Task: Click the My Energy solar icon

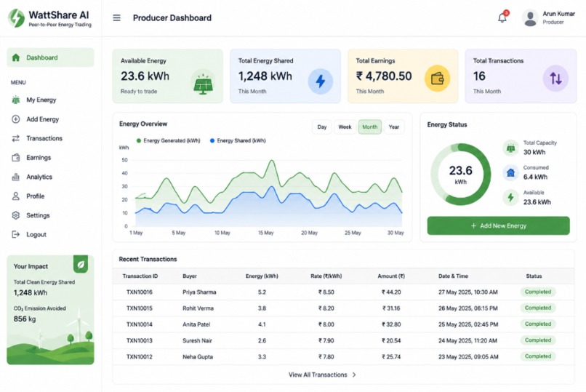Action: click(x=16, y=100)
